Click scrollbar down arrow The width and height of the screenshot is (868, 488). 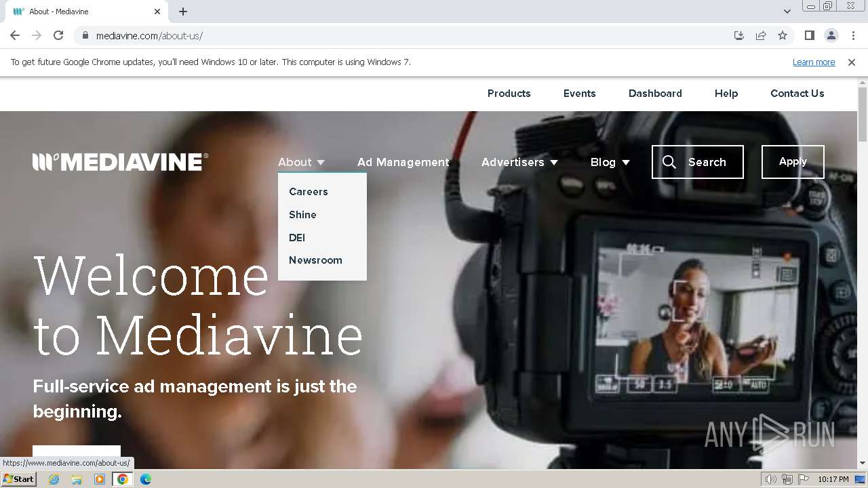(863, 464)
